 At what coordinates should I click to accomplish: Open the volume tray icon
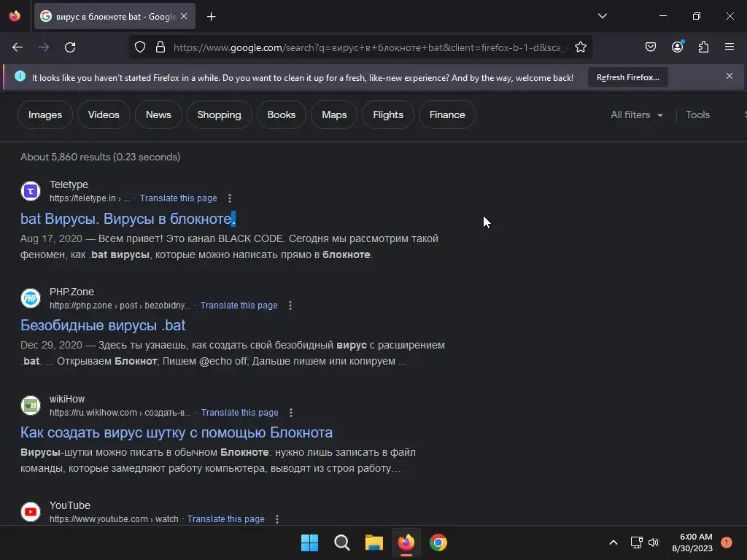(654, 542)
